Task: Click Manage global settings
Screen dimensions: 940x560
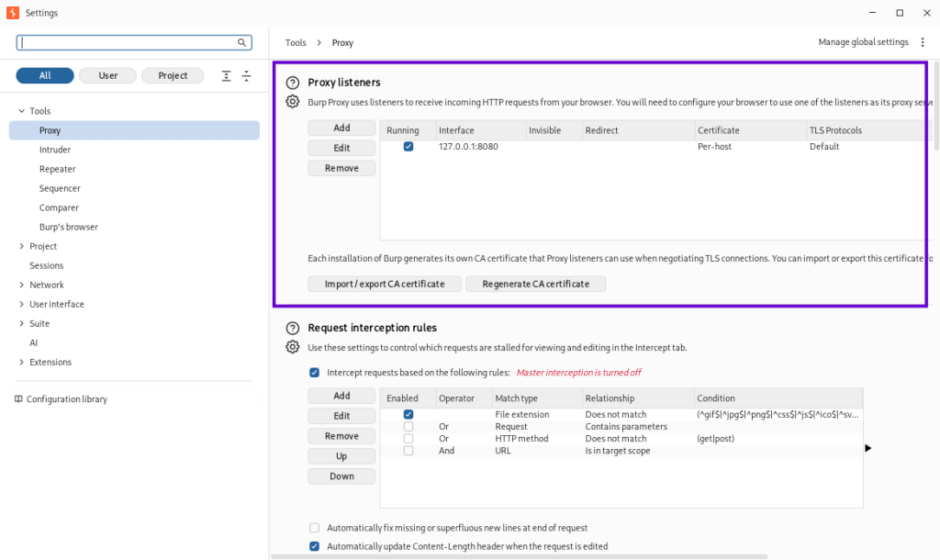Action: (863, 42)
